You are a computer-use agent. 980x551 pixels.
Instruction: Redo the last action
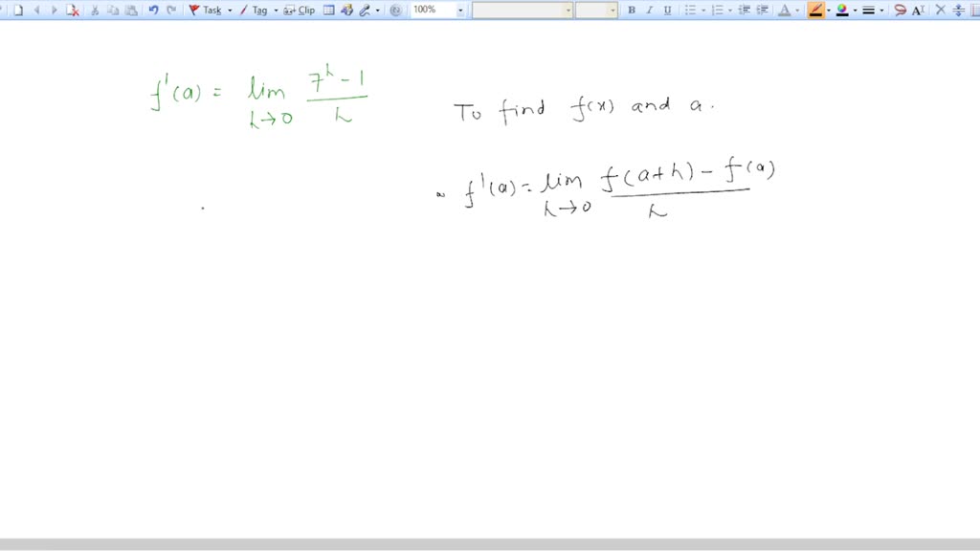click(171, 10)
